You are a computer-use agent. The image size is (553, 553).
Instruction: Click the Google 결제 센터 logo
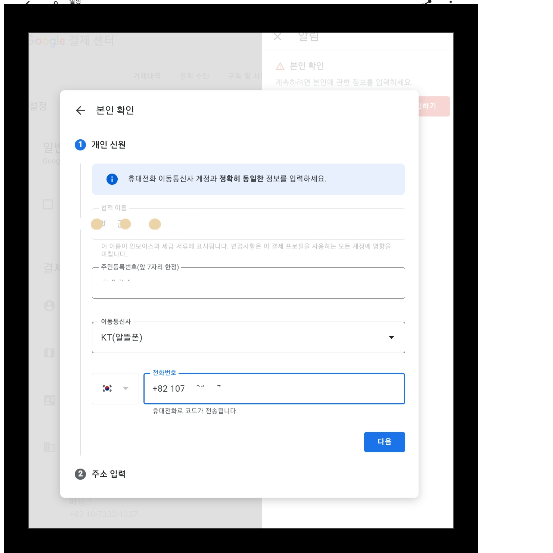pos(71,41)
